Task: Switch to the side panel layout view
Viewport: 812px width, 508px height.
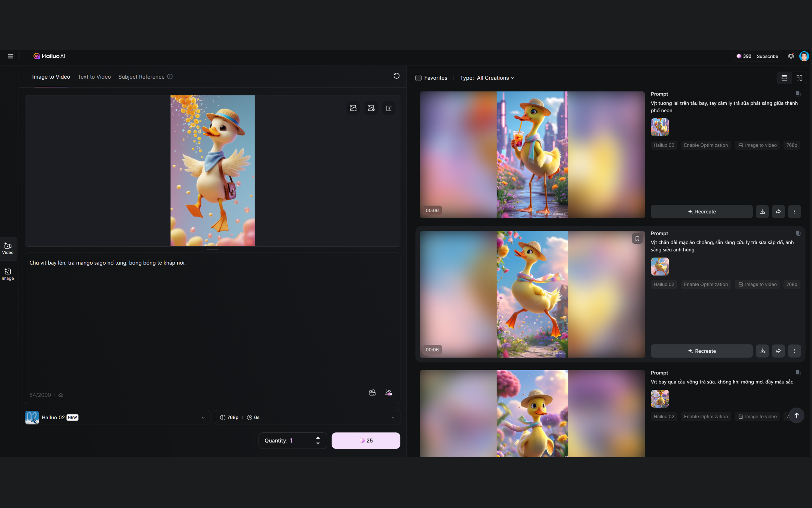Action: 799,78
